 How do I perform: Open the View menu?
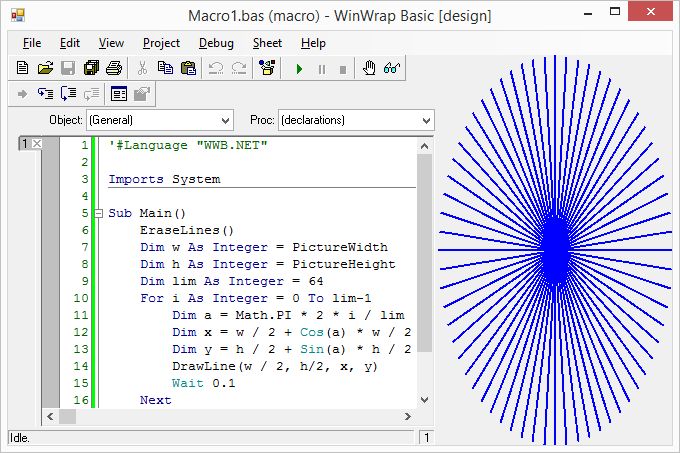coord(111,43)
